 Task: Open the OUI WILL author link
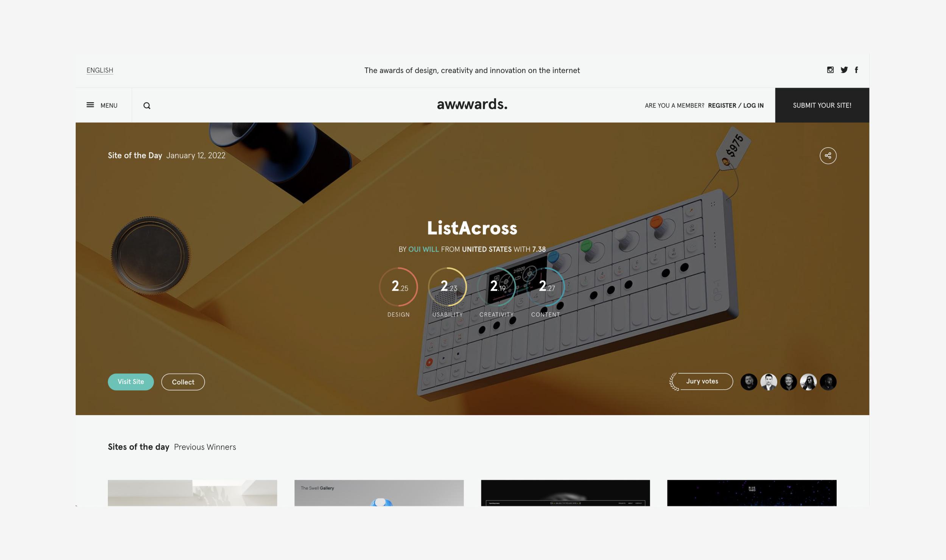coord(423,249)
